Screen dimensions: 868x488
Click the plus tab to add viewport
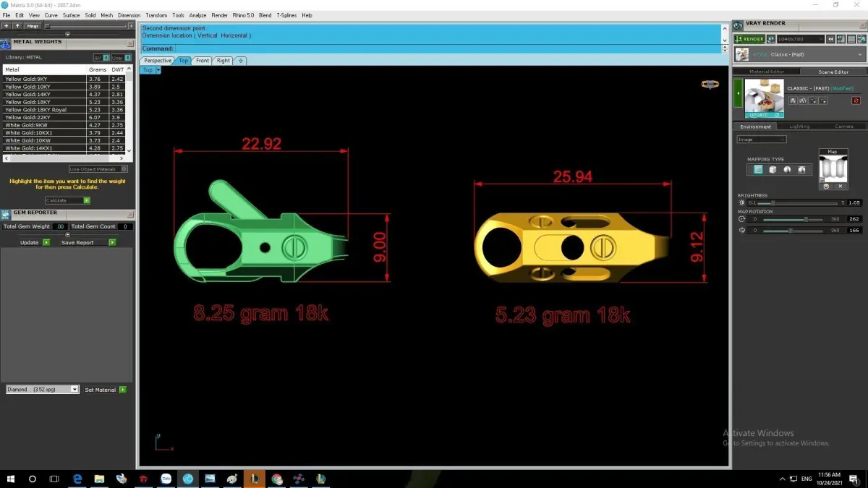point(241,61)
